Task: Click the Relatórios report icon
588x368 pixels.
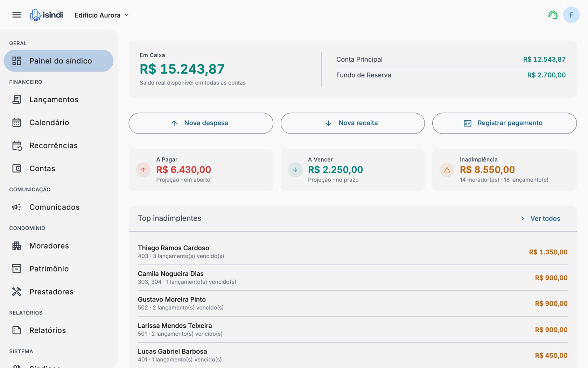Action: pos(16,330)
